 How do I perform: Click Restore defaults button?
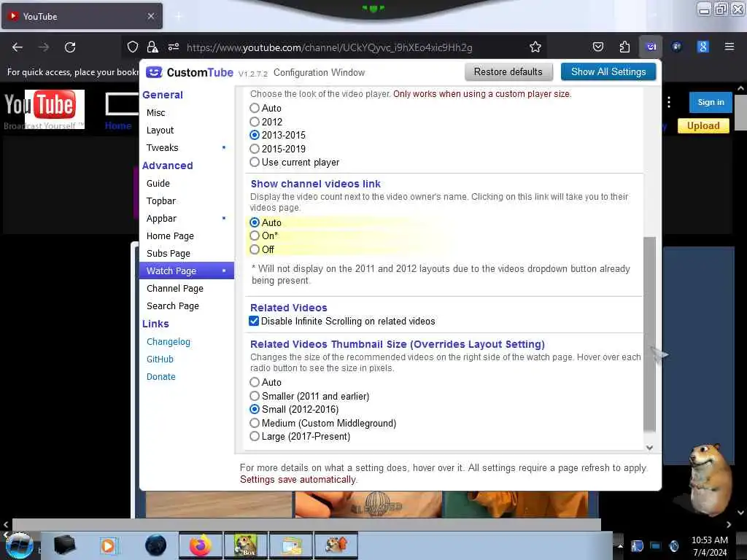tap(508, 72)
